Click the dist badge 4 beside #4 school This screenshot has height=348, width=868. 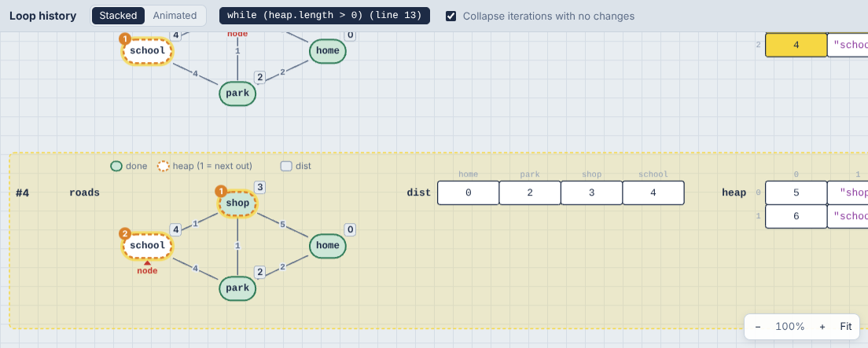tap(175, 229)
